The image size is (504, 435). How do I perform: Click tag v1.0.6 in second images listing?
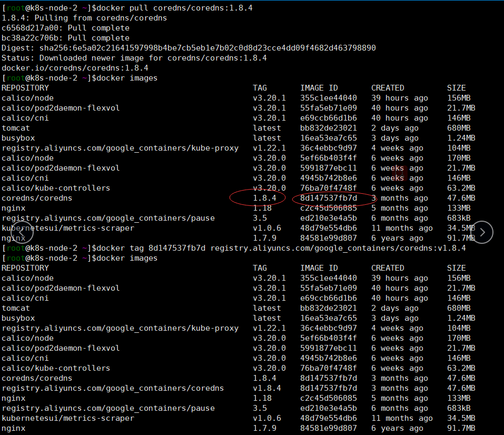pos(267,418)
